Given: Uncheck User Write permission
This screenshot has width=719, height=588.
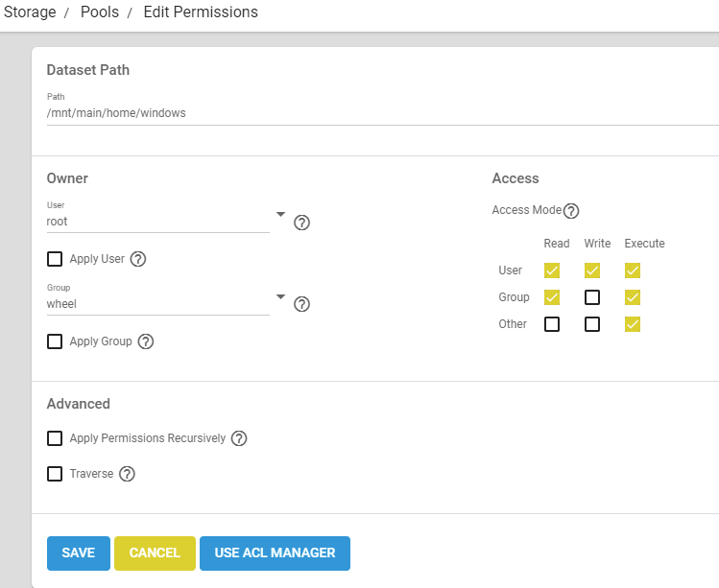Looking at the screenshot, I should pyautogui.click(x=592, y=270).
